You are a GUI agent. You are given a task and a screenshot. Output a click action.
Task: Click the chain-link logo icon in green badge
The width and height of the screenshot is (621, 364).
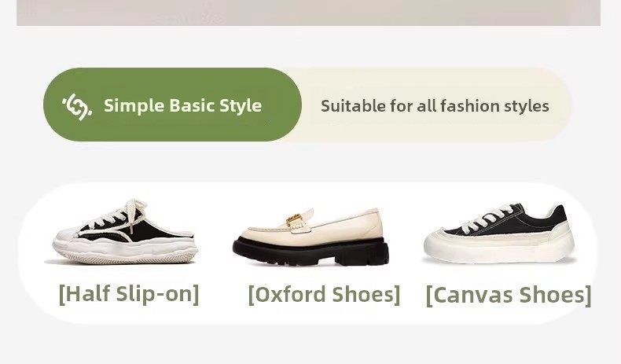coord(77,105)
